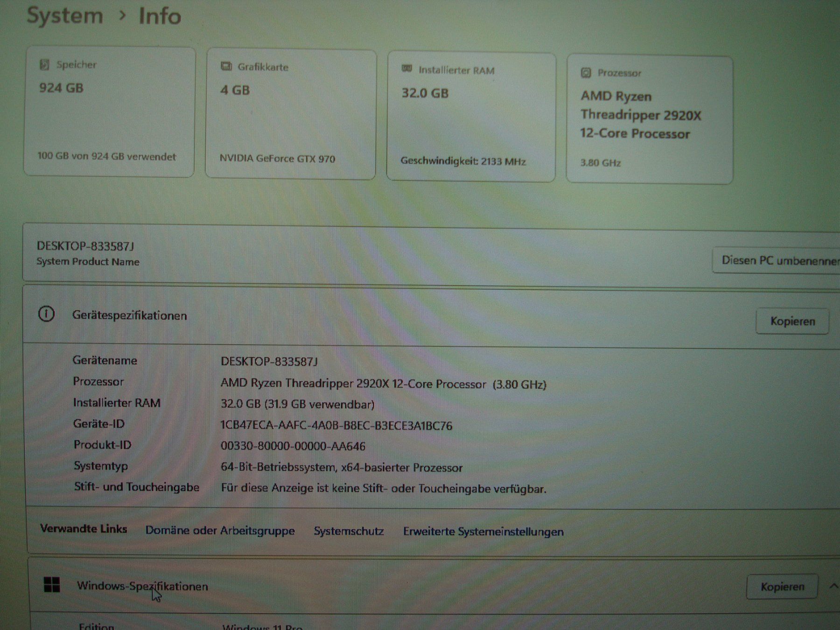Click the Info breadcrumb title
Viewport: 840px width, 630px height.
[x=160, y=16]
